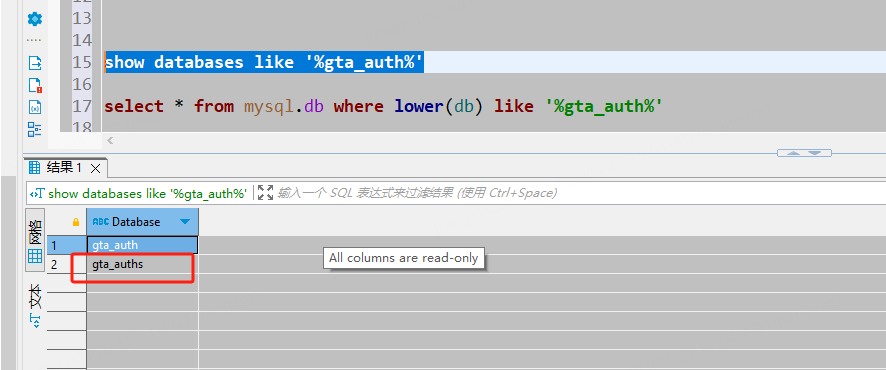Click line number 16 in editor gutter

tap(82, 84)
